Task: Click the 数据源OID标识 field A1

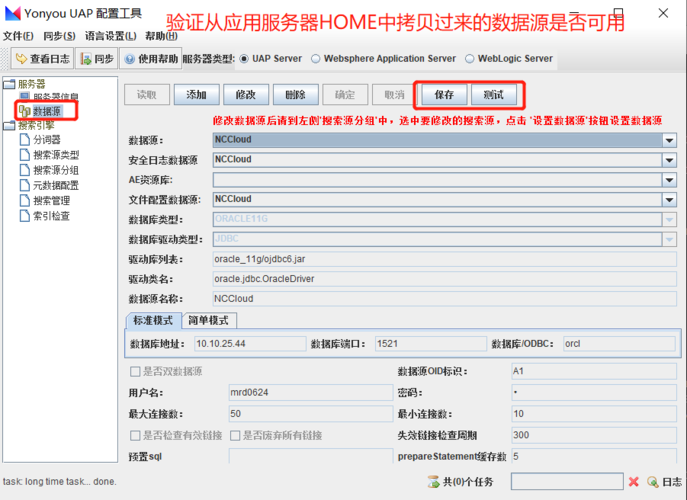Action: (594, 371)
